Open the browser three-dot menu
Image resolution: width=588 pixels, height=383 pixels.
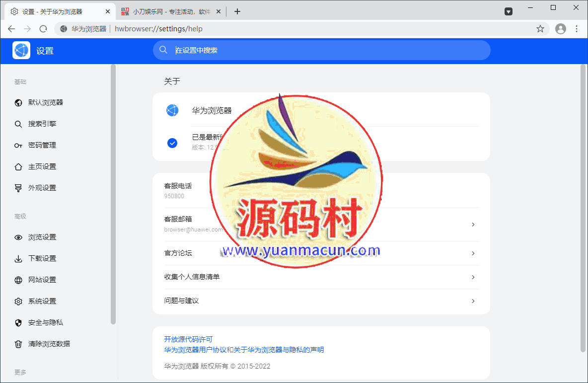[576, 29]
